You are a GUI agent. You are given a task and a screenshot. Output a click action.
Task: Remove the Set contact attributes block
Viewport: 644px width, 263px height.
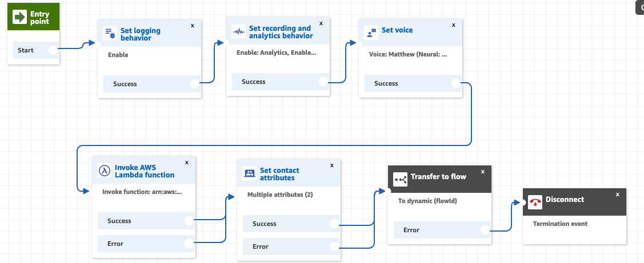click(332, 165)
